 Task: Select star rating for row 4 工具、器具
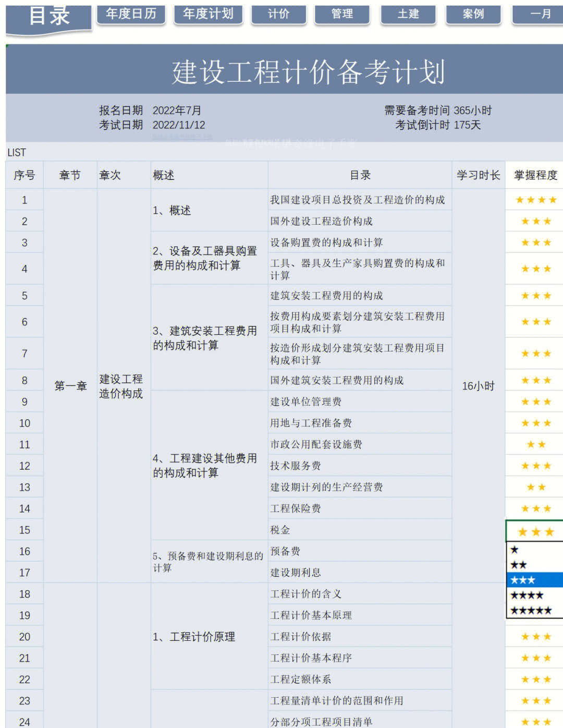pyautogui.click(x=535, y=269)
